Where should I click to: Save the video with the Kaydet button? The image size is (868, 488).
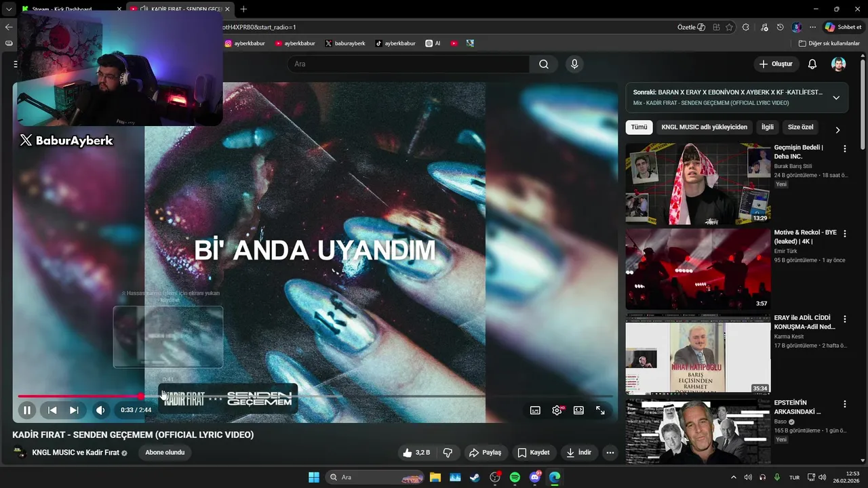[534, 453]
